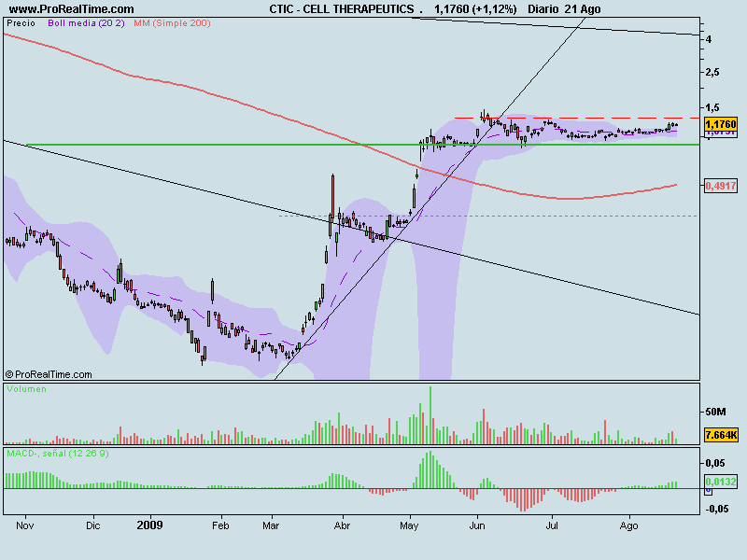Click the www.ProRealTime.com header text
The image size is (747, 560).
coord(72,9)
